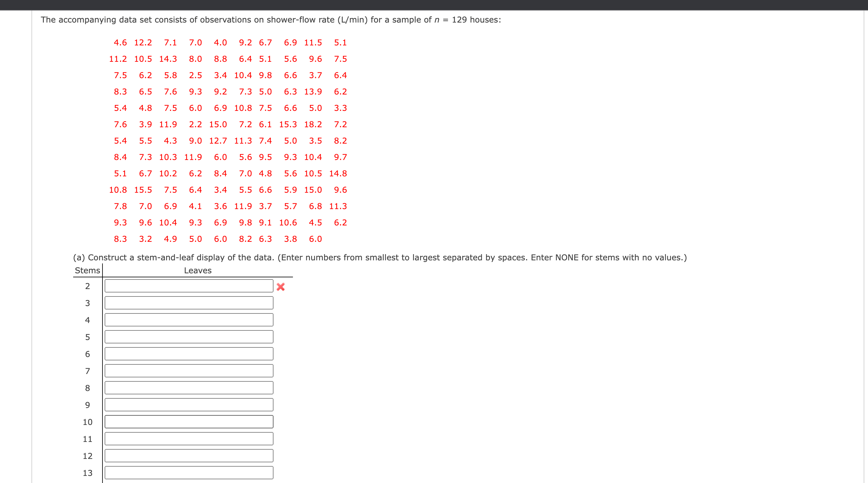The image size is (868, 483).
Task: Click the leaves input field for stem 6
Action: [x=189, y=354]
